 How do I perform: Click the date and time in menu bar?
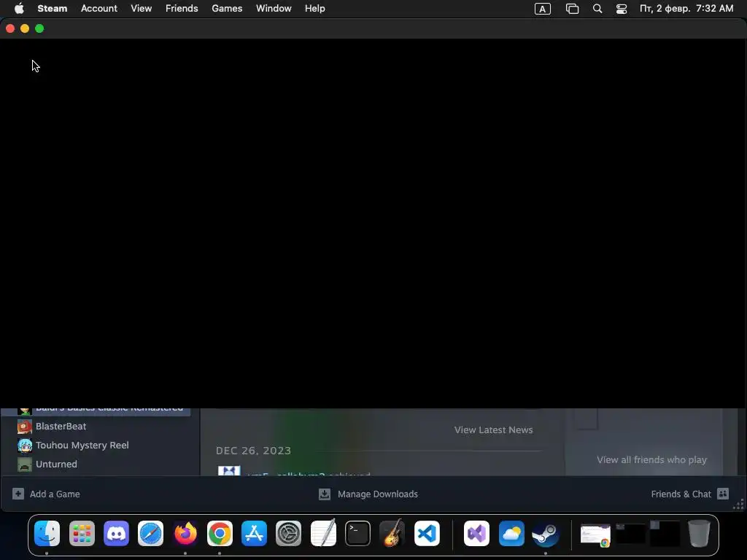coord(686,9)
